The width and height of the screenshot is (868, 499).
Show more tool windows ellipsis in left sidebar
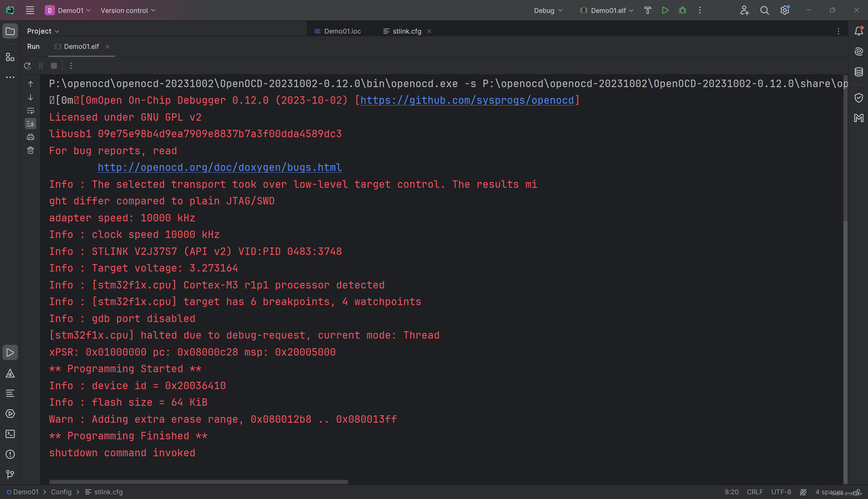tap(10, 77)
